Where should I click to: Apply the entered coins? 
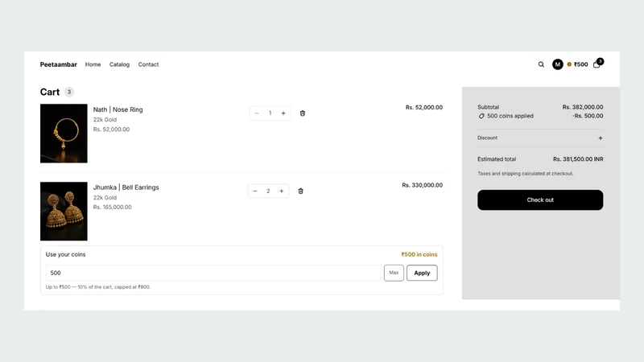click(x=422, y=273)
